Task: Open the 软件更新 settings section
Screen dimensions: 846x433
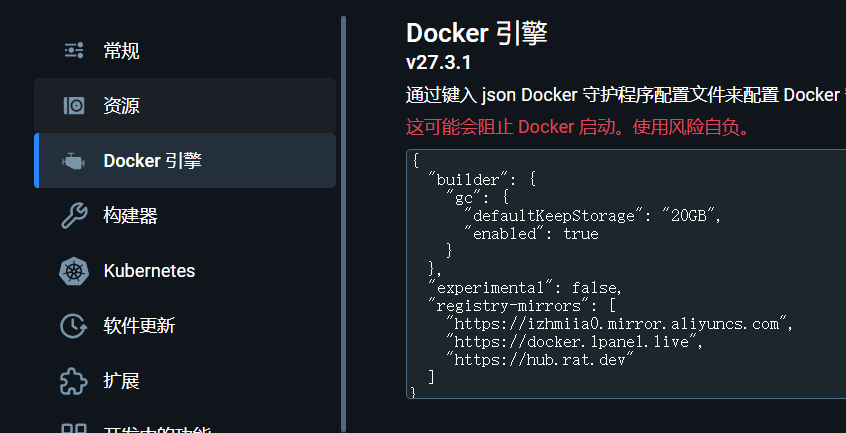Action: tap(185, 326)
